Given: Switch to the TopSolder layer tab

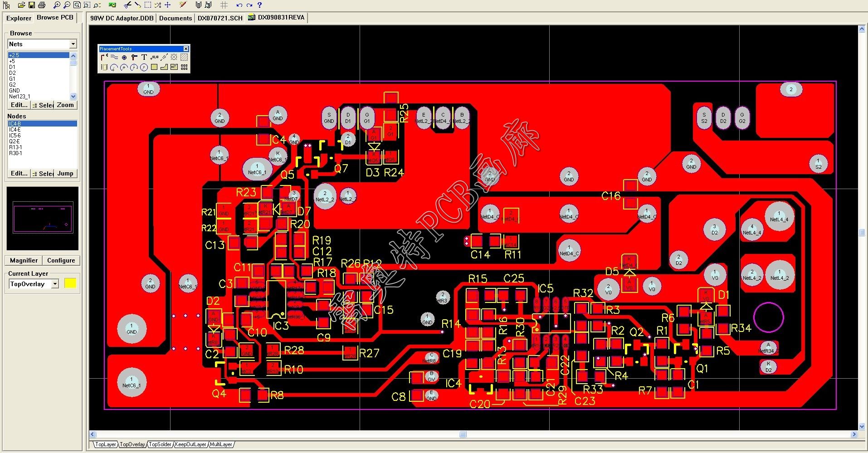Looking at the screenshot, I should (160, 444).
